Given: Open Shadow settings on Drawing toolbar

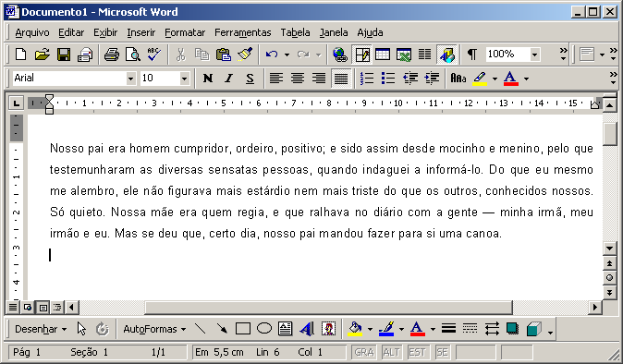Looking at the screenshot, I should (513, 329).
